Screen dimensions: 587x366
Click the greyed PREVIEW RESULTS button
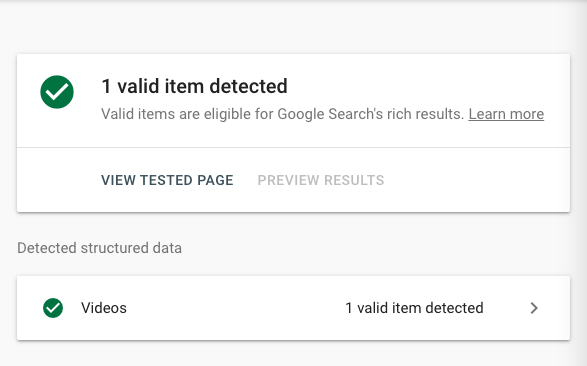click(x=321, y=180)
